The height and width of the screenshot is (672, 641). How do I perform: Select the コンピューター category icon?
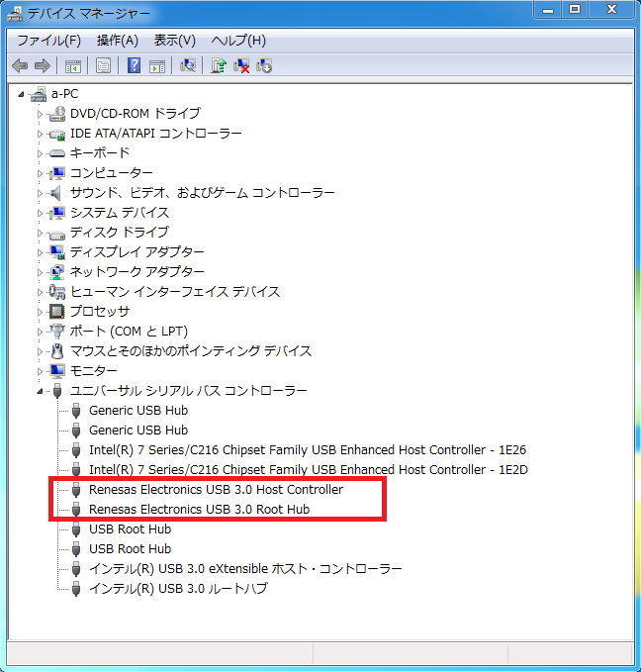pyautogui.click(x=57, y=173)
